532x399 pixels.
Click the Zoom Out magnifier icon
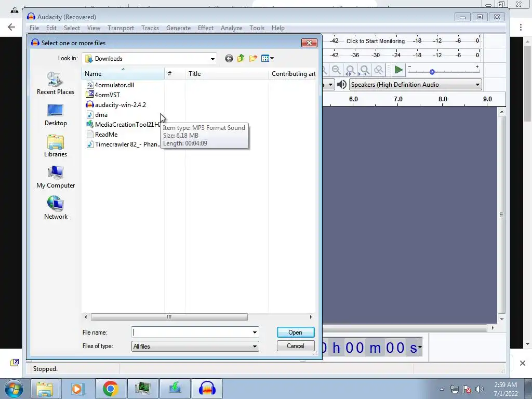tap(336, 70)
